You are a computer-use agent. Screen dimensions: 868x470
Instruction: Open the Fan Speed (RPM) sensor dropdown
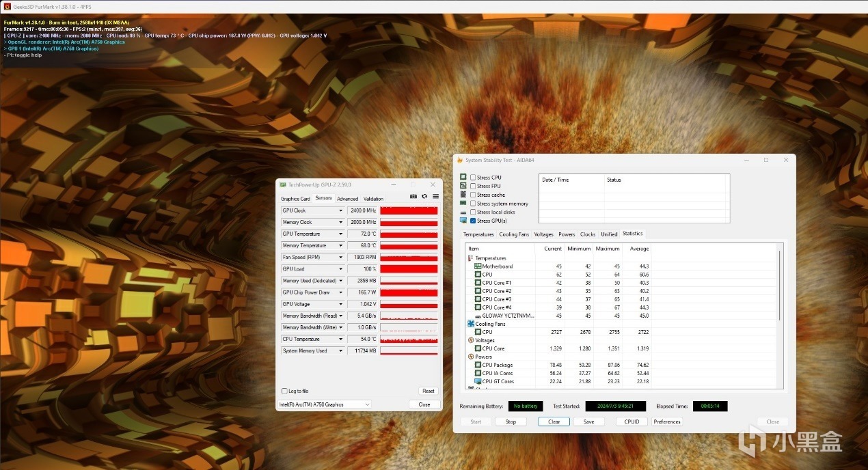(340, 258)
